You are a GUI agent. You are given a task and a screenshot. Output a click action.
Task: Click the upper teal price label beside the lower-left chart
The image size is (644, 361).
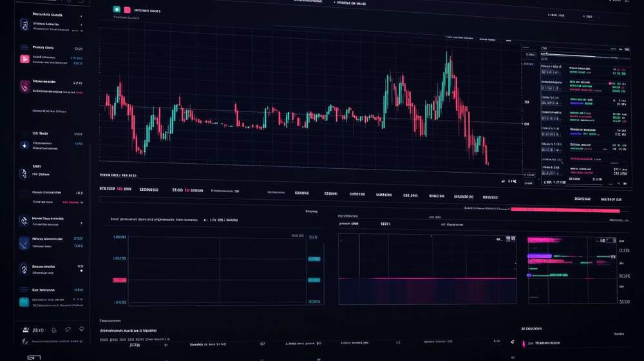[x=314, y=259]
